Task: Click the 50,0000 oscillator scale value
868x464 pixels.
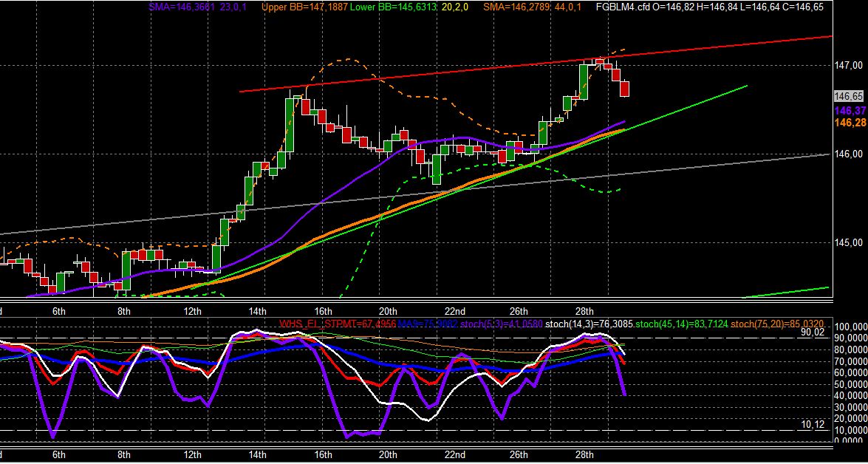Action: point(851,383)
